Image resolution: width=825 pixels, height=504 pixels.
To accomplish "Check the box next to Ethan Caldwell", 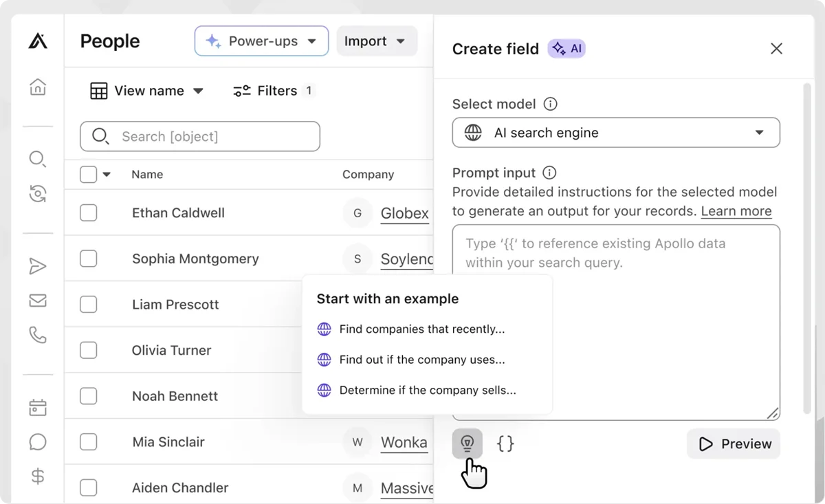I will [x=89, y=213].
